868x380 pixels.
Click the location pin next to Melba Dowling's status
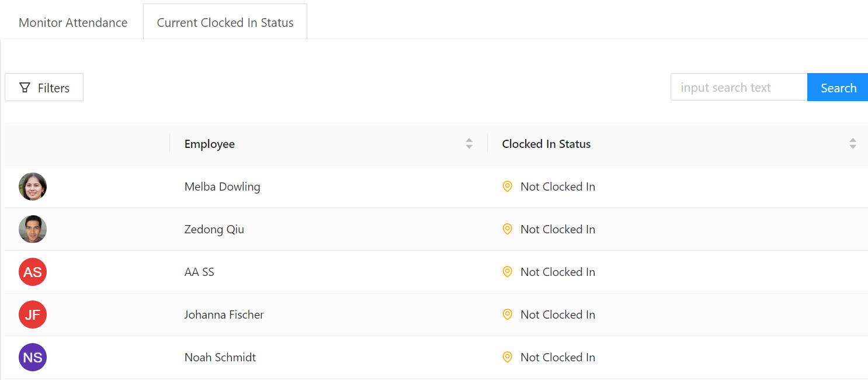click(x=507, y=186)
